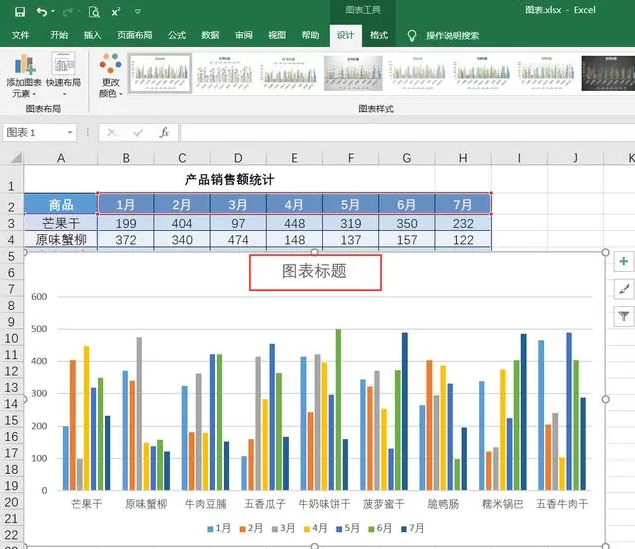The image size is (635, 549).
Task: Click the 6月 legend entry
Action: click(x=380, y=528)
